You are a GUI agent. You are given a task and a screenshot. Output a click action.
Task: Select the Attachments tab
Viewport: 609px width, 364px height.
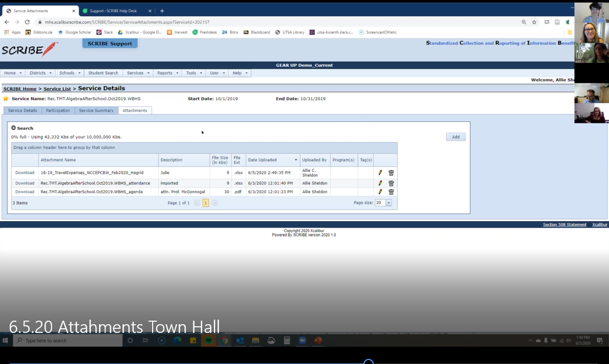pyautogui.click(x=135, y=111)
